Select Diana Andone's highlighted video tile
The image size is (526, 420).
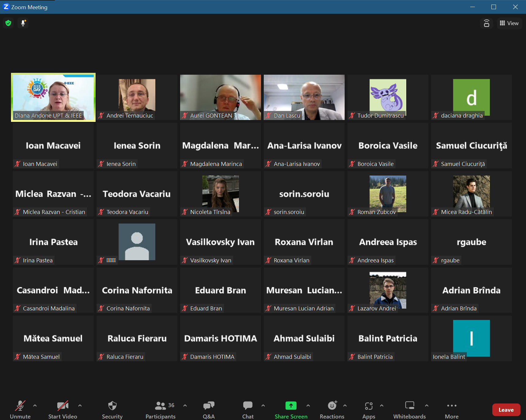coord(53,97)
